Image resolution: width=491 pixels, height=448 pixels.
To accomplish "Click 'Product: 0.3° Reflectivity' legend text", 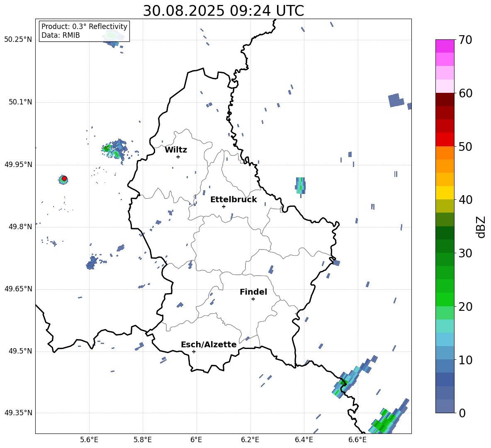I will click(x=84, y=27).
